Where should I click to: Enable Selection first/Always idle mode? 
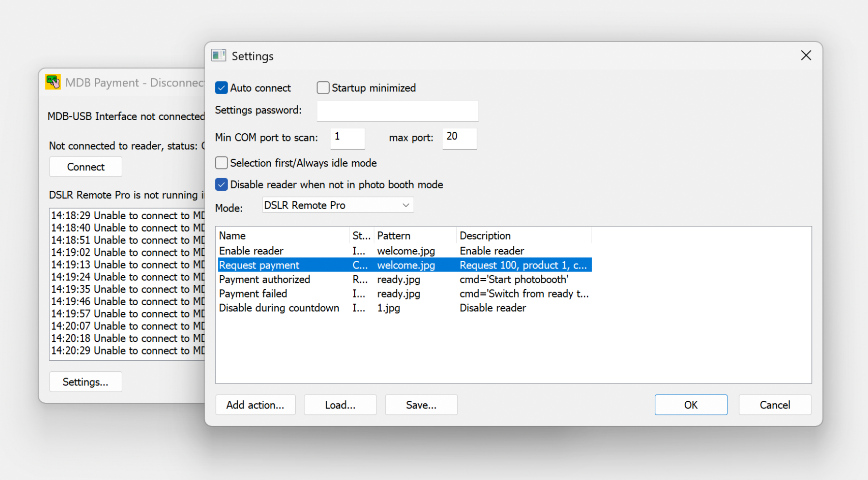coord(221,163)
